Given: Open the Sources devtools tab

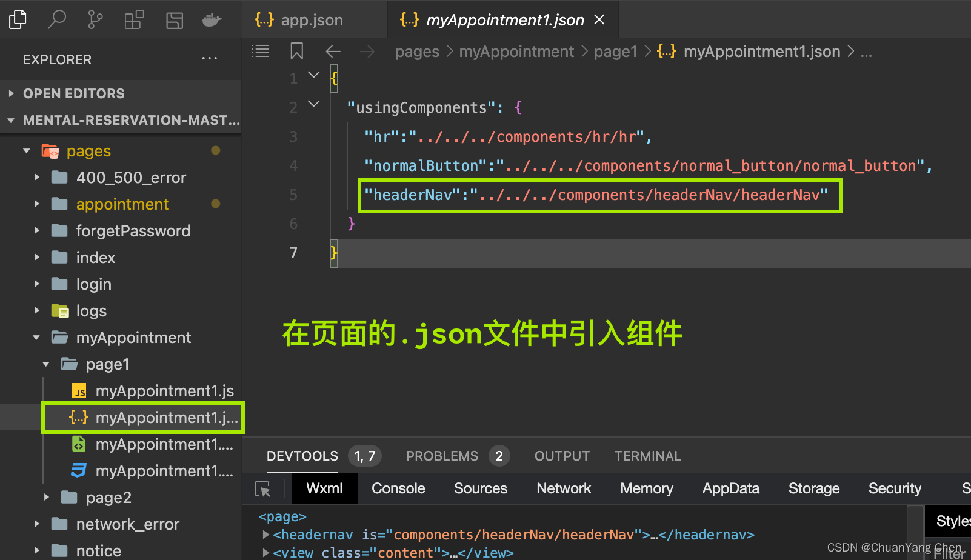Looking at the screenshot, I should point(481,488).
